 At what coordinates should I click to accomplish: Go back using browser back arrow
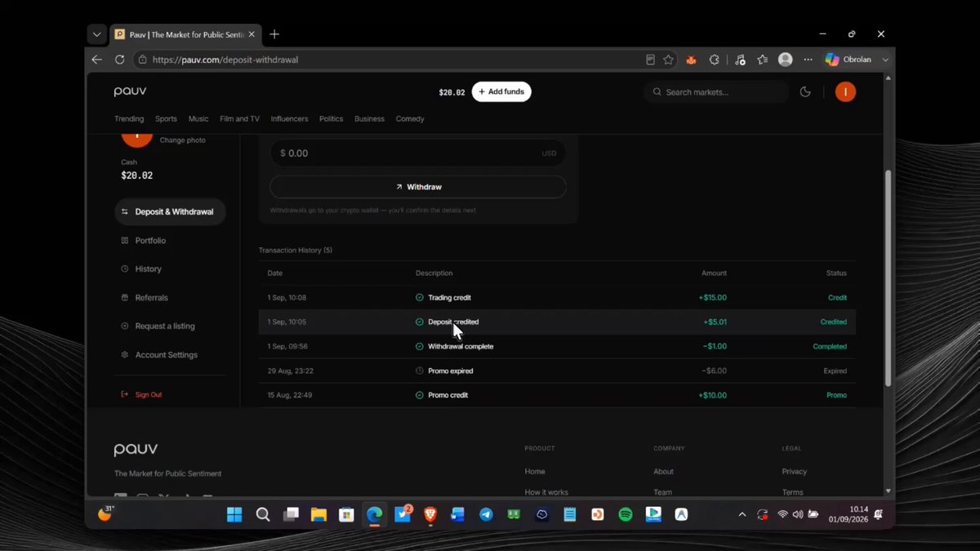click(x=96, y=60)
